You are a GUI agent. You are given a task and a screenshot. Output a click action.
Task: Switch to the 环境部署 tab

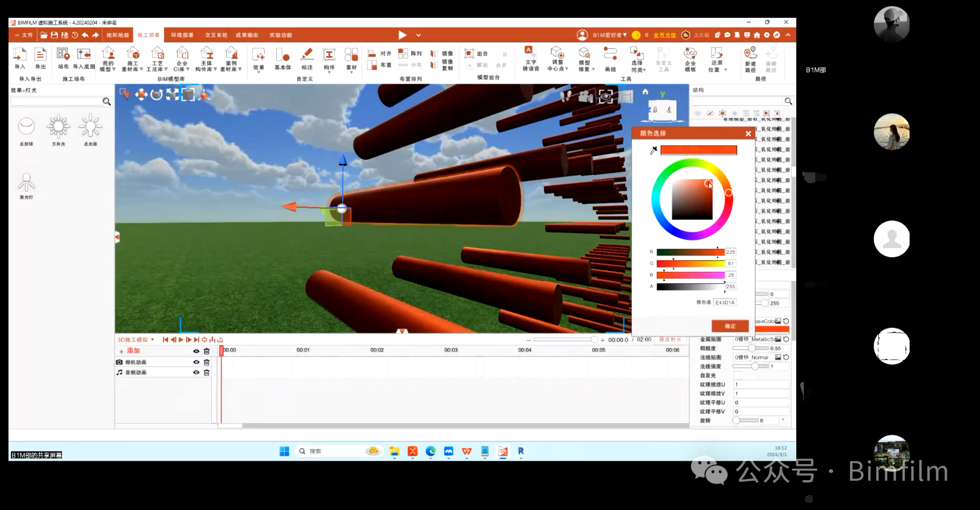(183, 35)
